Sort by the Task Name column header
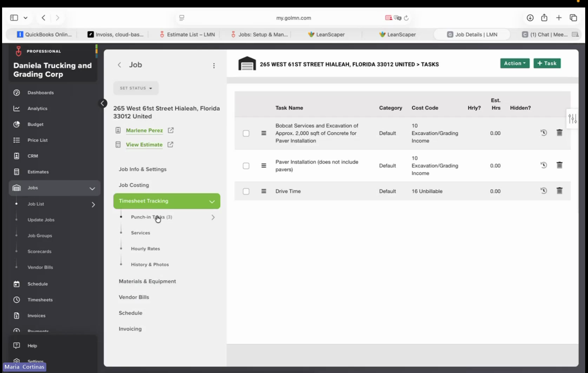 click(289, 108)
